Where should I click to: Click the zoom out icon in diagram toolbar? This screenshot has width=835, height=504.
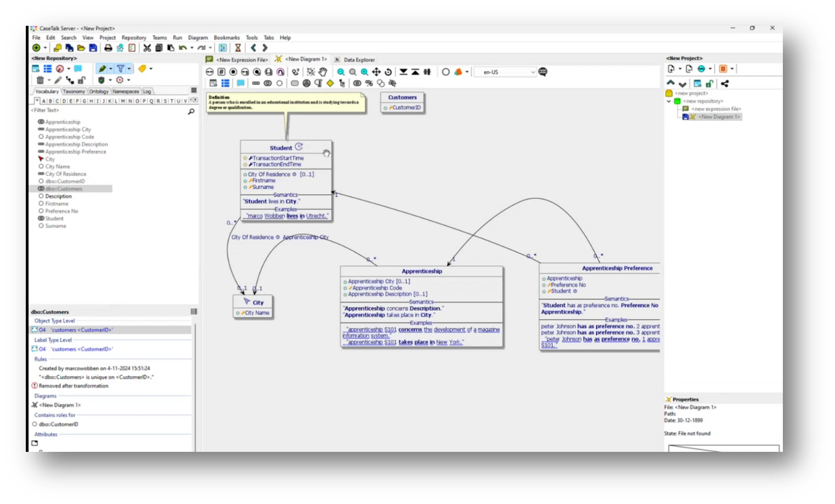tap(340, 72)
